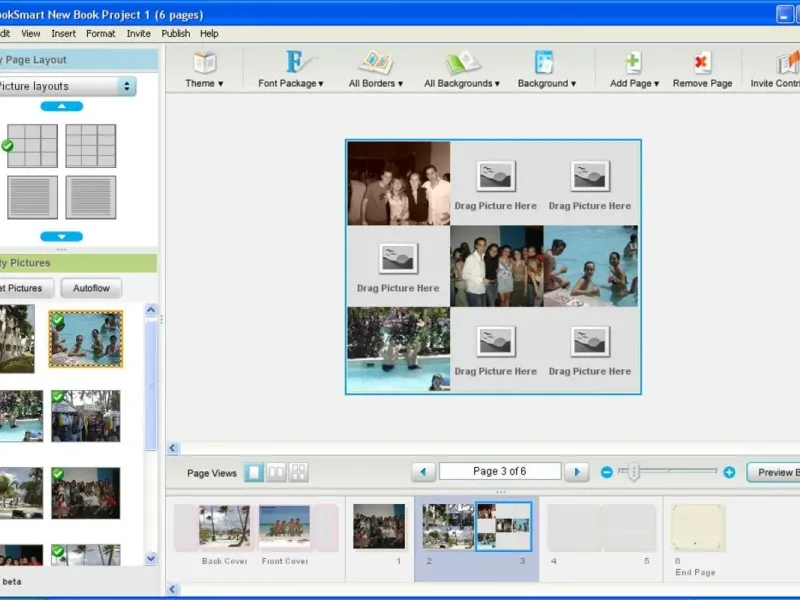Open the All Borders icon

[x=376, y=64]
